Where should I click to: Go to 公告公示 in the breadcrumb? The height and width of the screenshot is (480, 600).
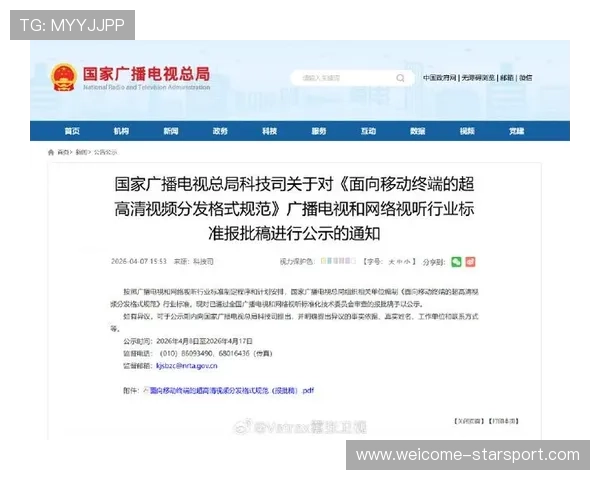click(x=105, y=152)
